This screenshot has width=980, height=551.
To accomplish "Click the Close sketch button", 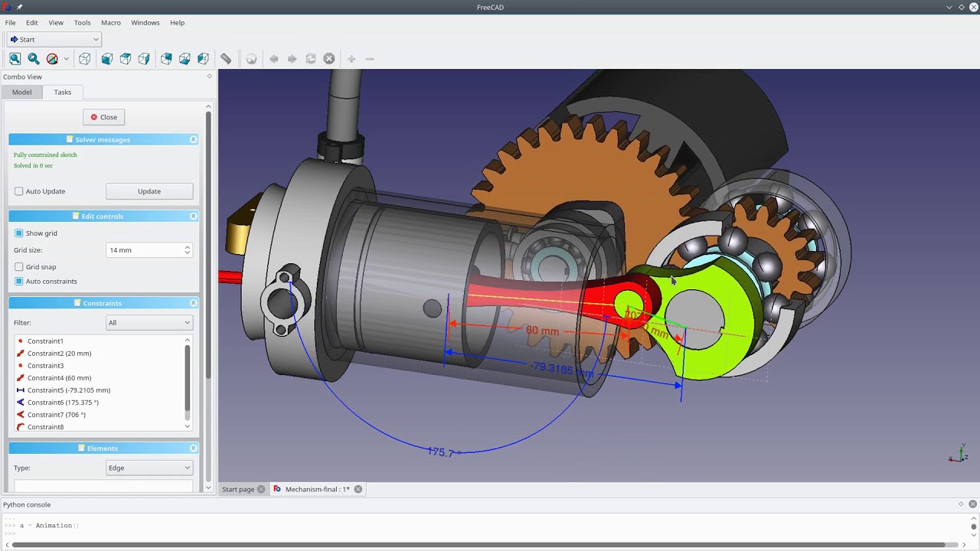I will (x=103, y=117).
